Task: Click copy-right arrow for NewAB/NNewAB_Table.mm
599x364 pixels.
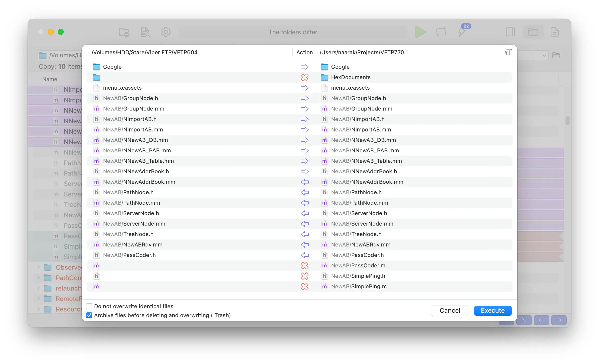Action: pos(304,161)
